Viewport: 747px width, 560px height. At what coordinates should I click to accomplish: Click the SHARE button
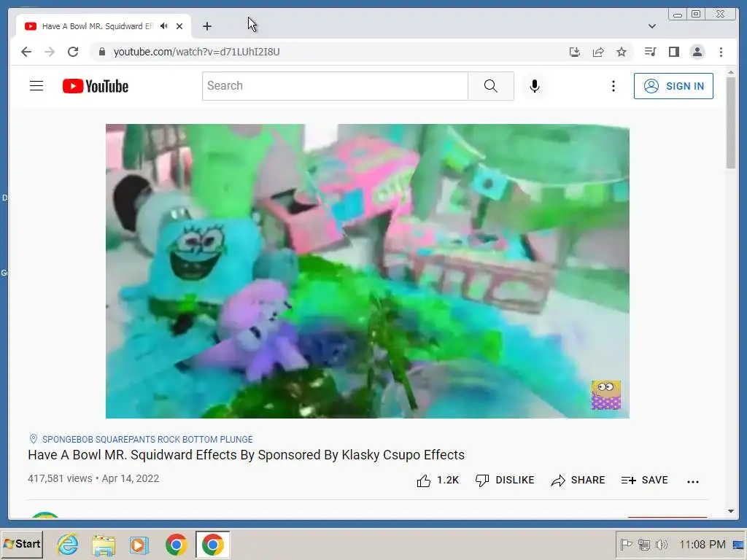point(578,481)
